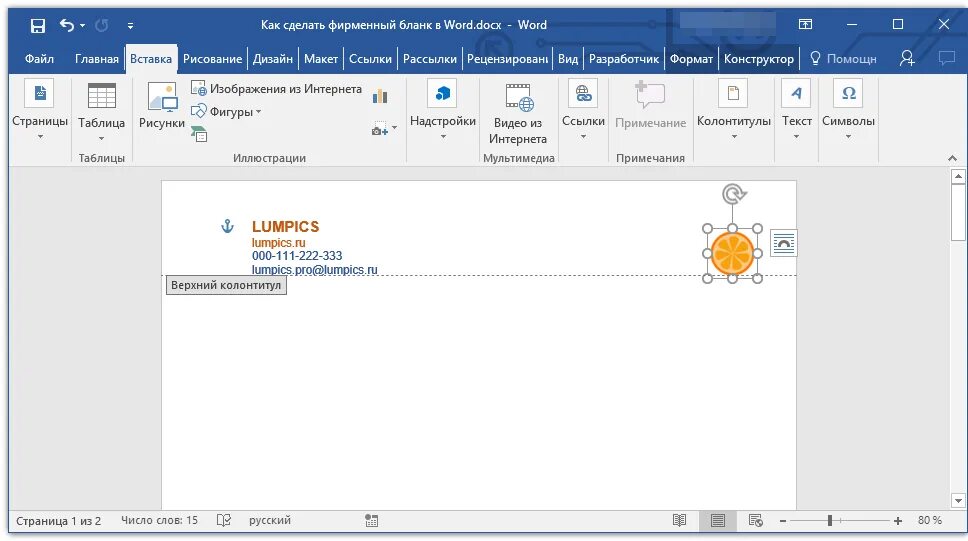The image size is (968, 541).
Task: Open the Символы omega dropdown
Action: coord(848,110)
